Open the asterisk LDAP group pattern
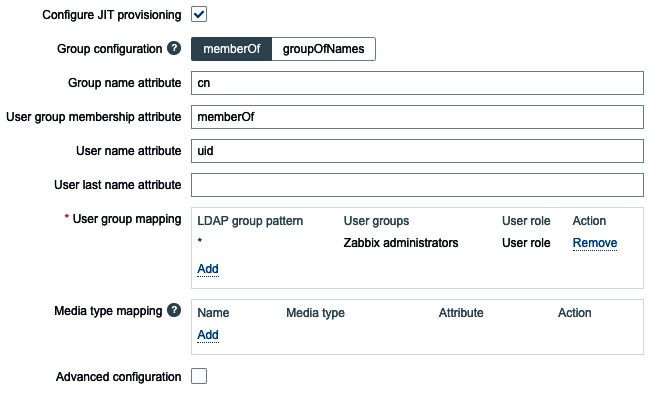 click(x=200, y=241)
